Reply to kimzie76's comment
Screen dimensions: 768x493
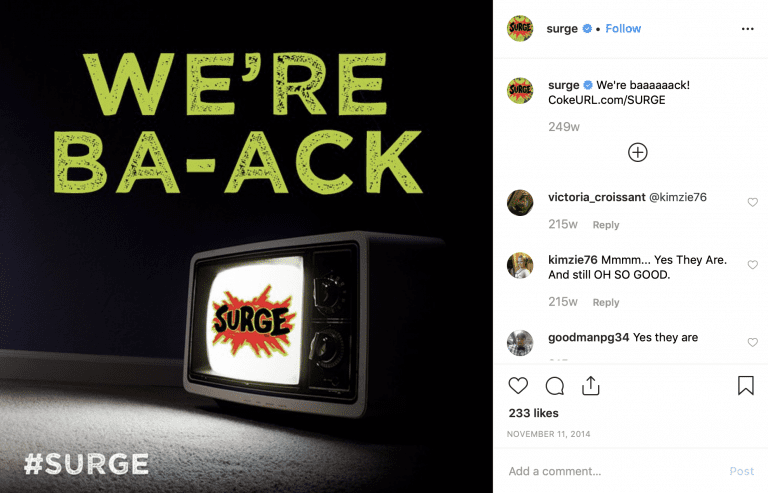click(606, 302)
